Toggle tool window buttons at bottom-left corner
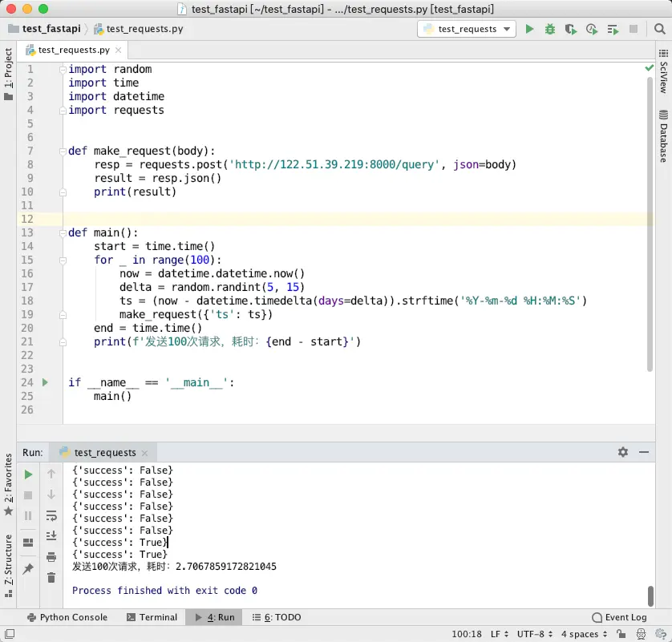Viewport: 672px width, 642px height. 10,633
